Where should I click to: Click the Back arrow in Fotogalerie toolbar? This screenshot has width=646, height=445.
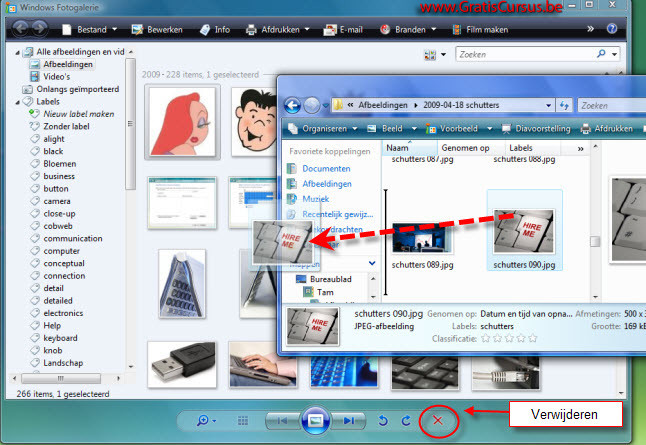click(20, 28)
